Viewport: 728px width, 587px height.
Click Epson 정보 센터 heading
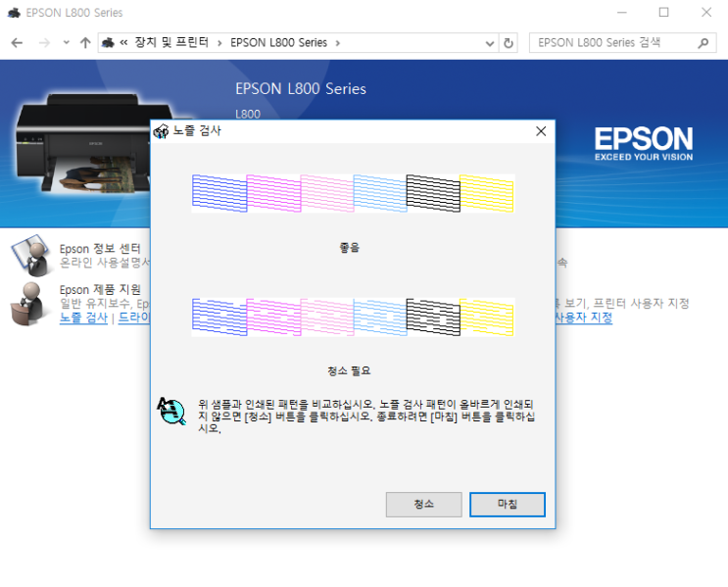tap(100, 249)
